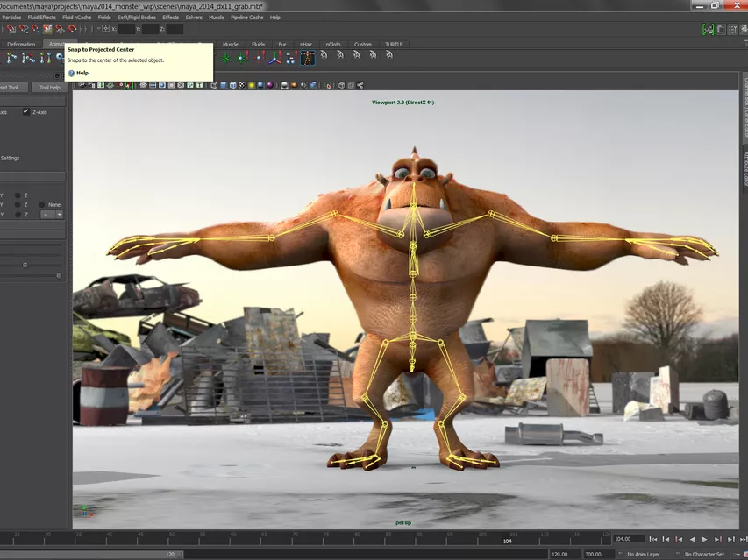The image size is (748, 560).
Task: Switch to the Fluids shelf tab
Action: click(258, 45)
